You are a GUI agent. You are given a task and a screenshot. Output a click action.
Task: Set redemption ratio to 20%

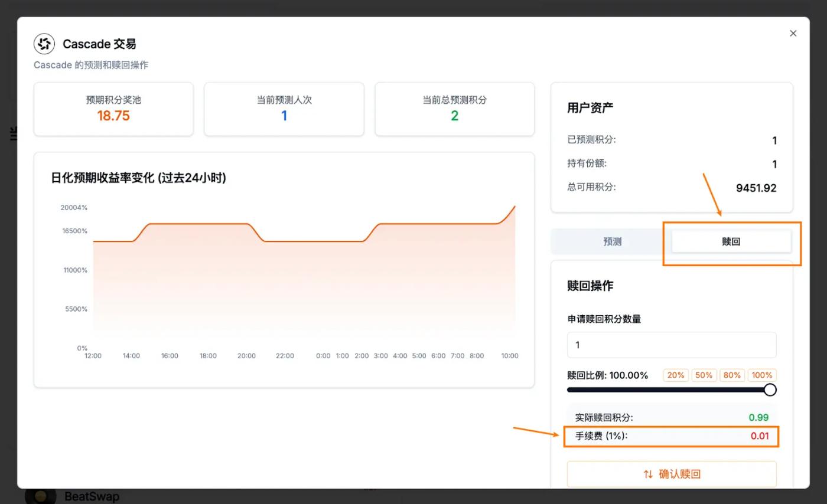click(676, 375)
